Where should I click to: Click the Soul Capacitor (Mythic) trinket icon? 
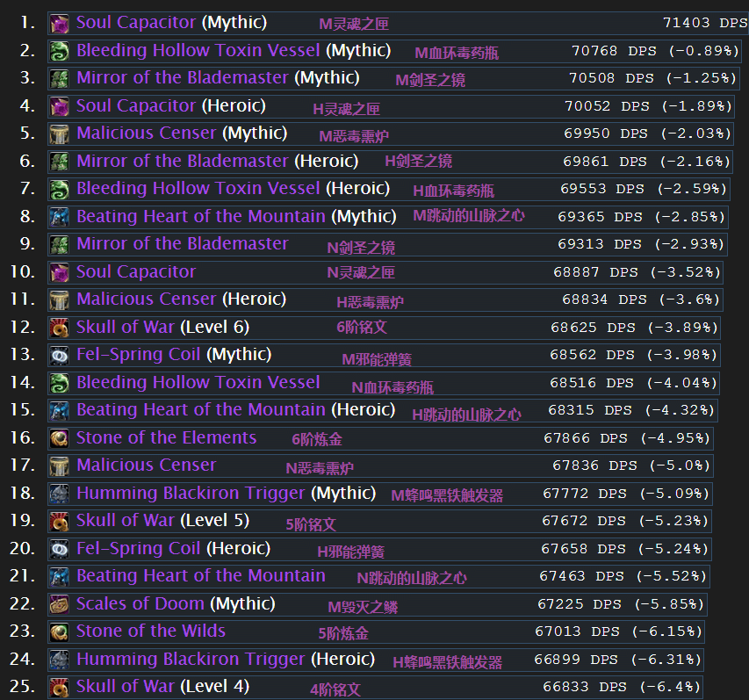pos(60,24)
